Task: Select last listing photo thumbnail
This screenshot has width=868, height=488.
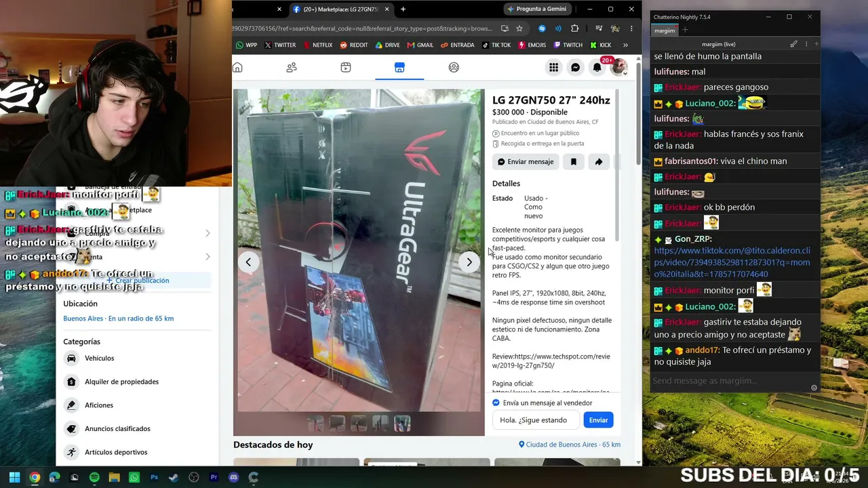Action: pyautogui.click(x=402, y=424)
